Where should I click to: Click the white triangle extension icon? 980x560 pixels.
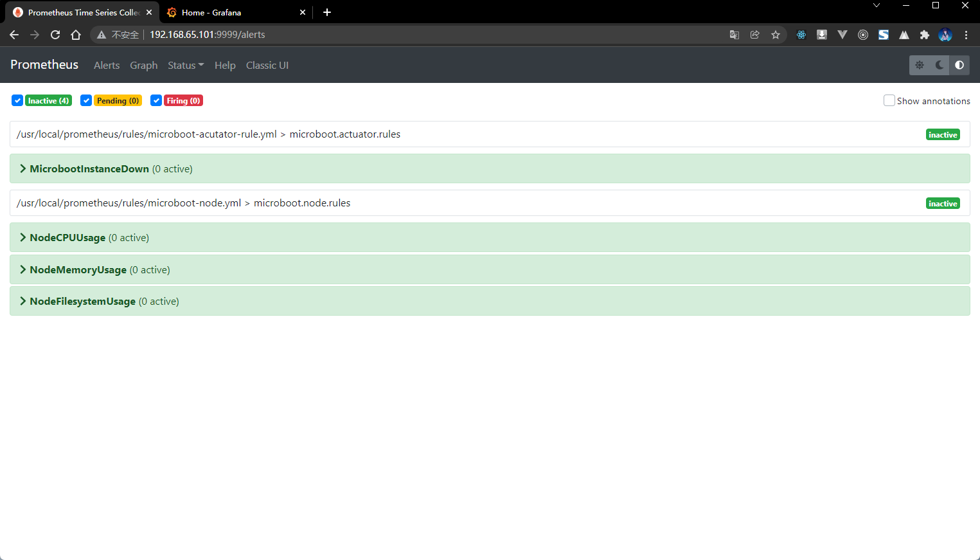point(904,35)
